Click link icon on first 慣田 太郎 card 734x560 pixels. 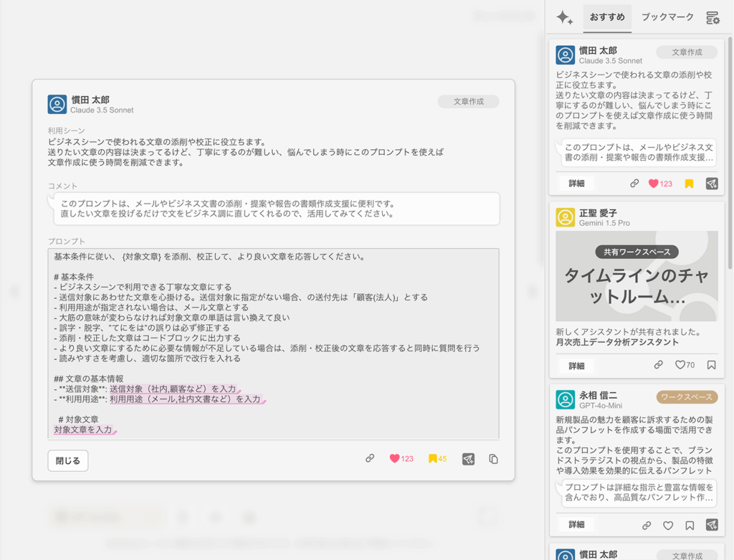point(634,184)
